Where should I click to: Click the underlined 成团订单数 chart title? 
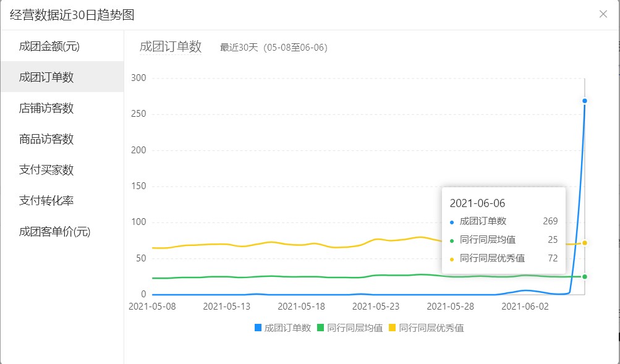pos(171,47)
